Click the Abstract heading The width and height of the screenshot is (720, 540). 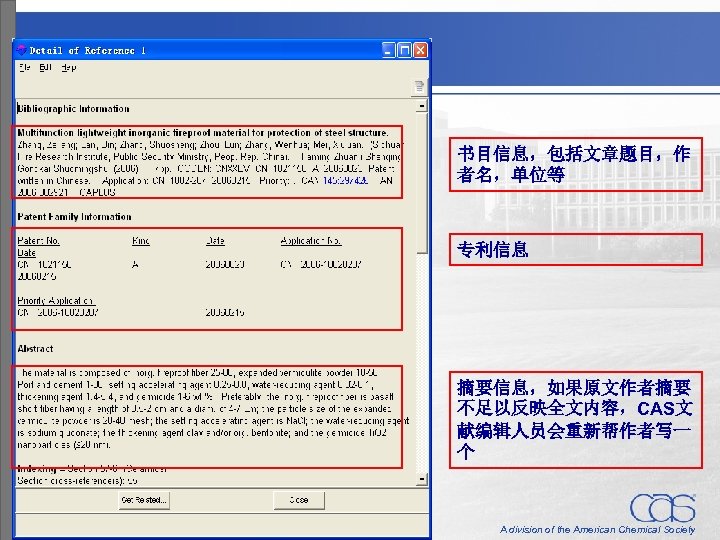tap(35, 349)
